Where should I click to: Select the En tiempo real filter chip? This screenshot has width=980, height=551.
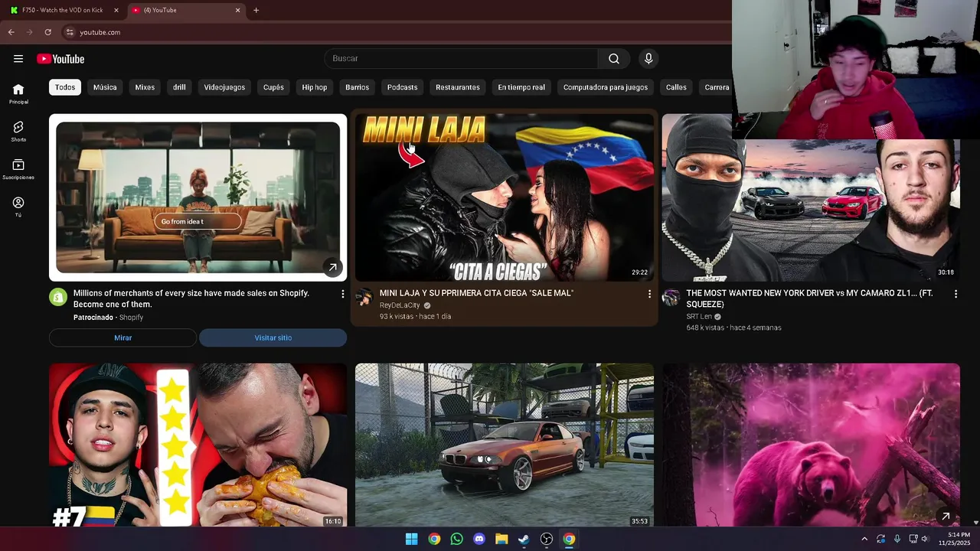click(x=521, y=87)
